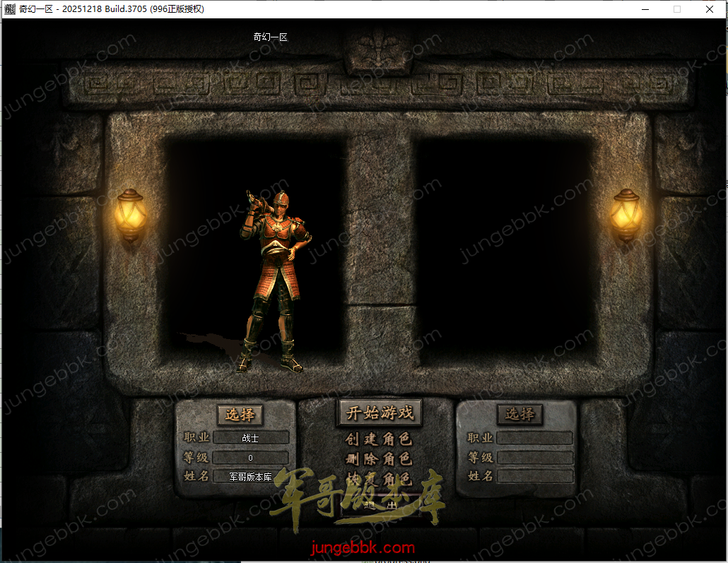Click the 退出 exit button

pos(379,506)
